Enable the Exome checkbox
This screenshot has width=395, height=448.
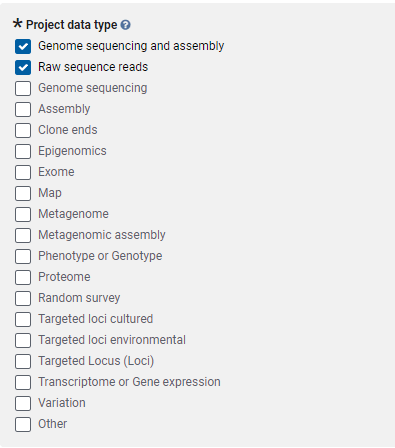coord(23,172)
